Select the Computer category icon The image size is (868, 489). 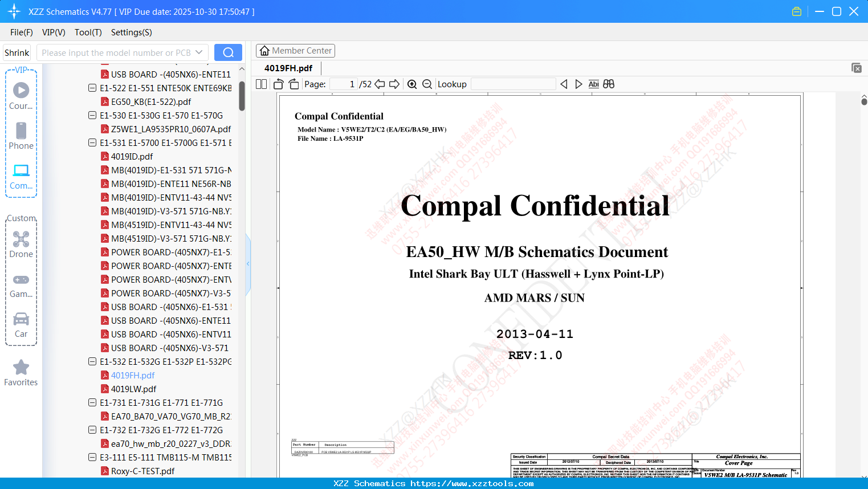[x=21, y=176]
